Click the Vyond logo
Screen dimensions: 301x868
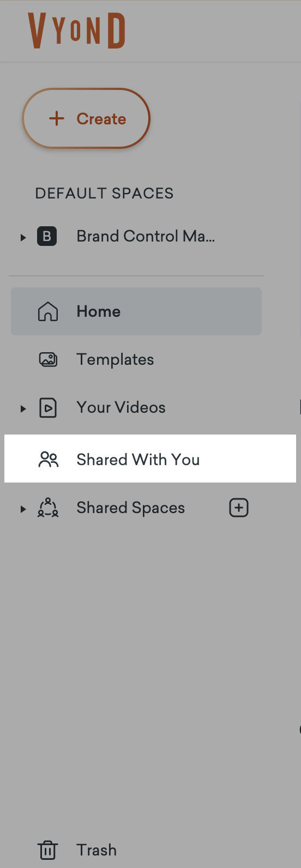77,31
